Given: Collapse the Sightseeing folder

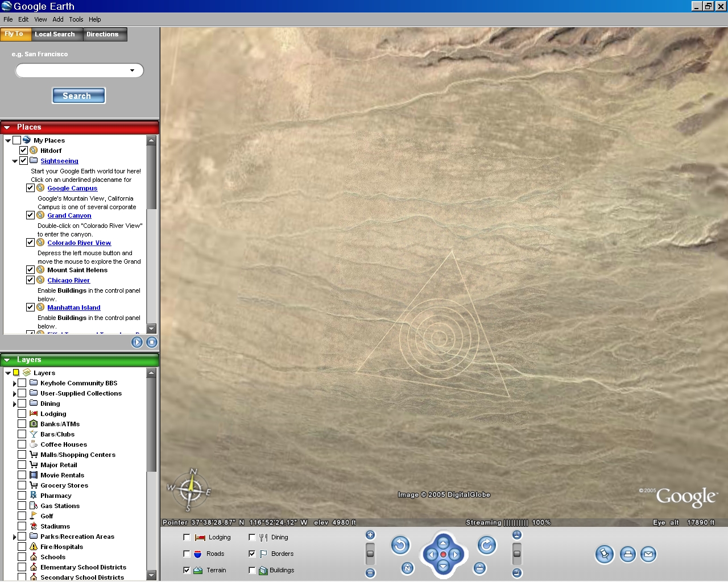Looking at the screenshot, I should point(15,161).
